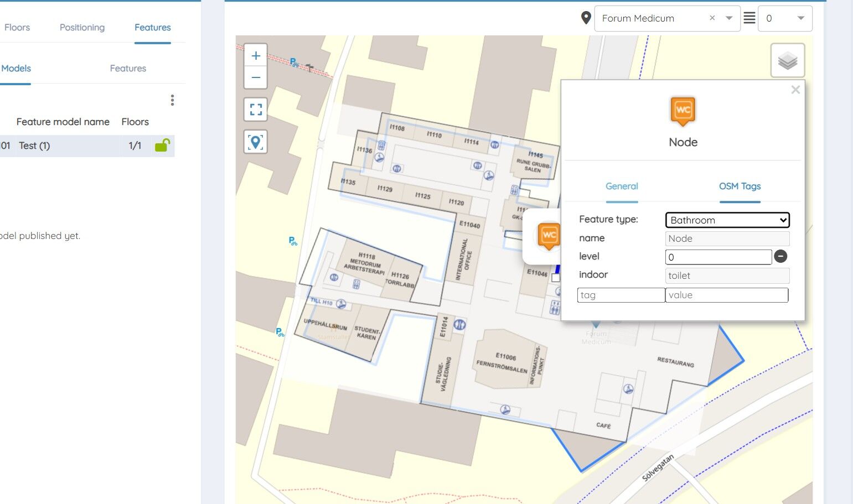Select the OSM Tags tab
Image resolution: width=853 pixels, height=504 pixels.
coord(740,186)
